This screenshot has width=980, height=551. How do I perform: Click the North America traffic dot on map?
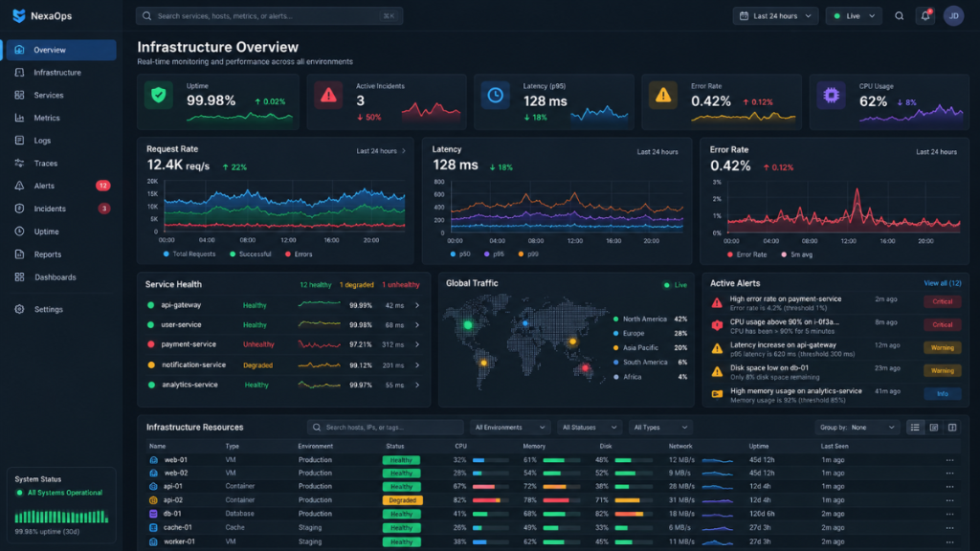point(468,325)
